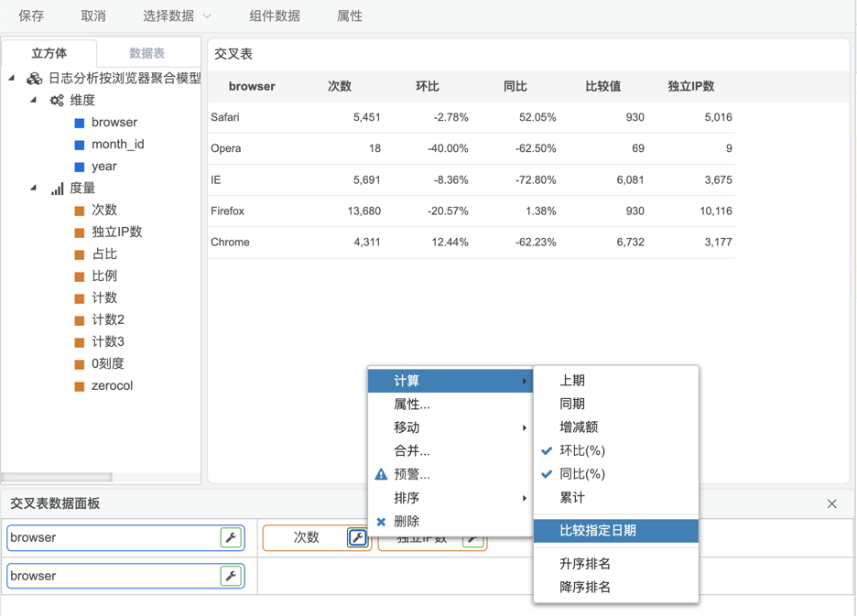Click the 度量 bar chart icon
The width and height of the screenshot is (857, 616).
(57, 189)
